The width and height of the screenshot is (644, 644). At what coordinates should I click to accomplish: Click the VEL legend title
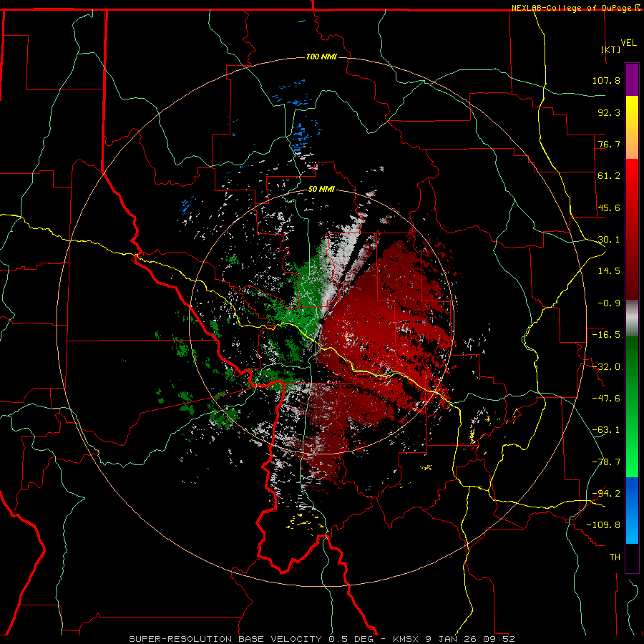click(628, 43)
